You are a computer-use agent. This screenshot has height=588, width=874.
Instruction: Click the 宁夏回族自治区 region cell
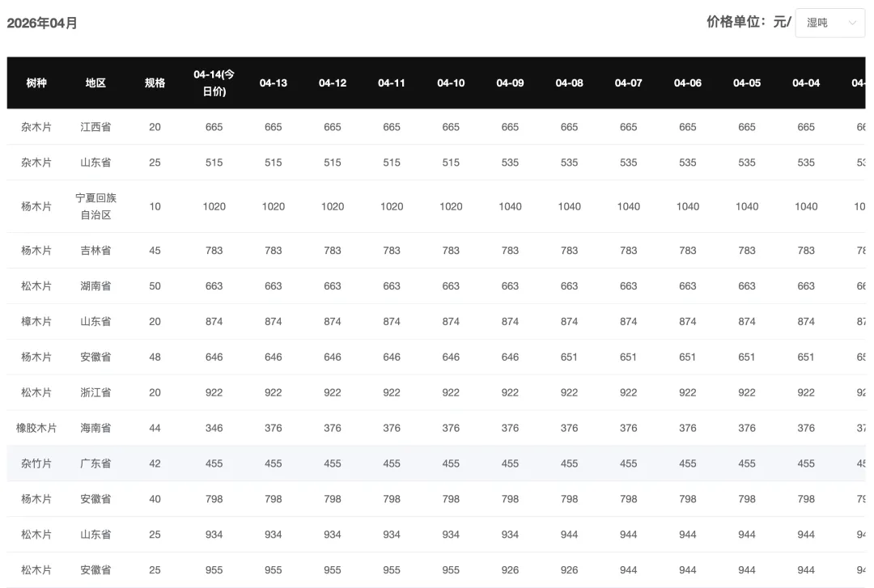[95, 206]
